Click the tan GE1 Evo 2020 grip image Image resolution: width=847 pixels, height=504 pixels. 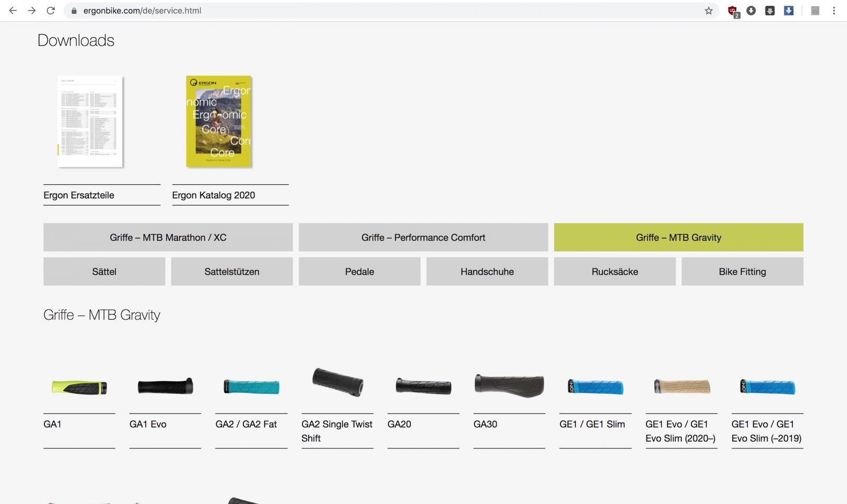(681, 387)
